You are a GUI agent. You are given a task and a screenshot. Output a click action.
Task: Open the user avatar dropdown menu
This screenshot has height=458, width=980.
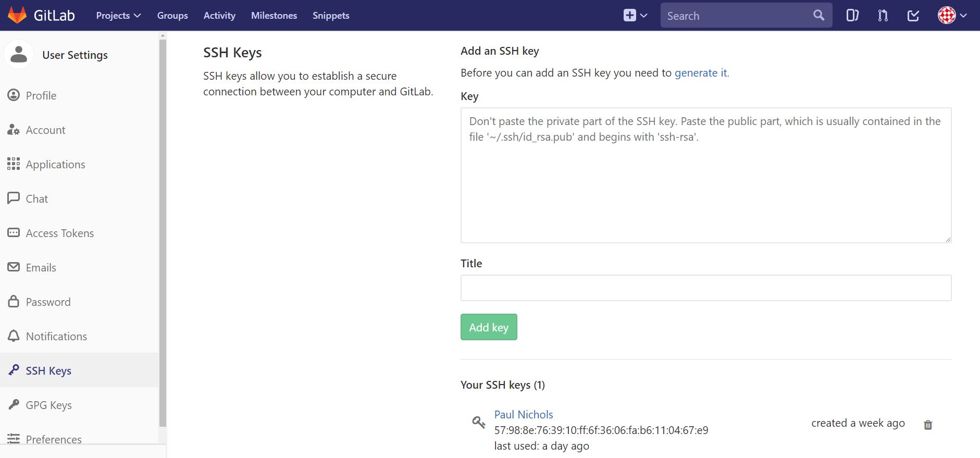click(x=952, y=16)
